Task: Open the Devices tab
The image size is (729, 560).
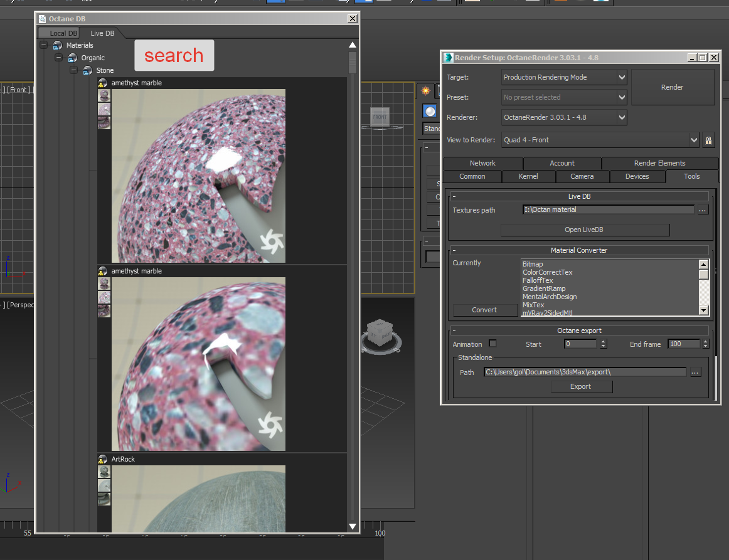Action: point(637,176)
